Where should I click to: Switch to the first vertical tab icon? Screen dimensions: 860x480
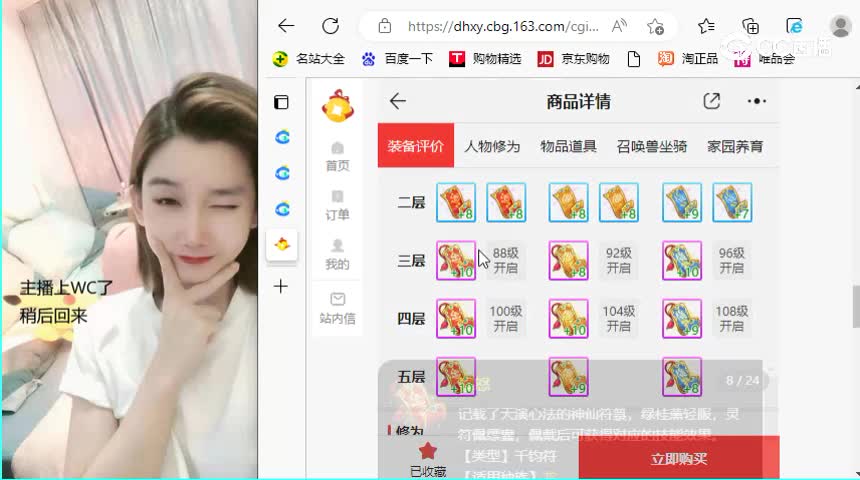(x=282, y=137)
